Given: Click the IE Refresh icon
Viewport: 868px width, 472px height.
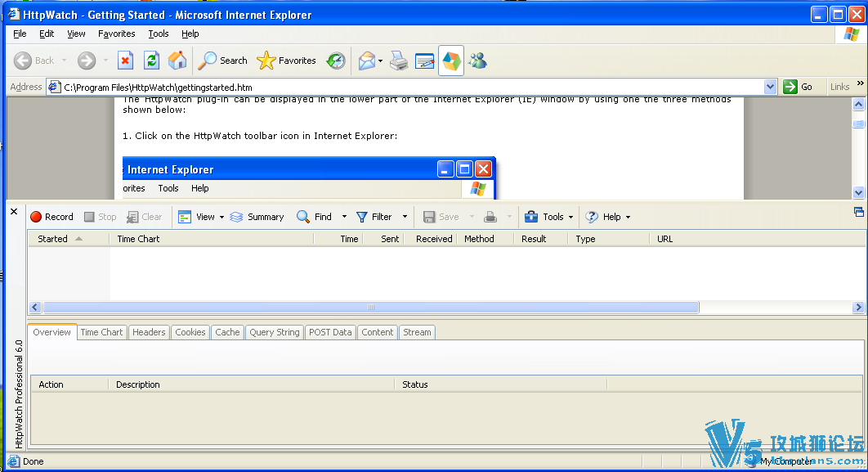Looking at the screenshot, I should (151, 61).
